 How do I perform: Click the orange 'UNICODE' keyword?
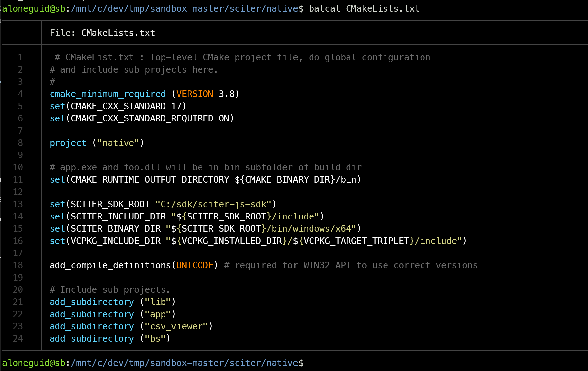coord(195,265)
